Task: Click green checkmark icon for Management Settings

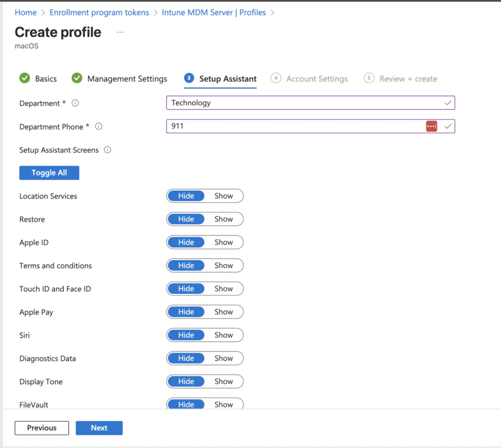Action: click(77, 79)
